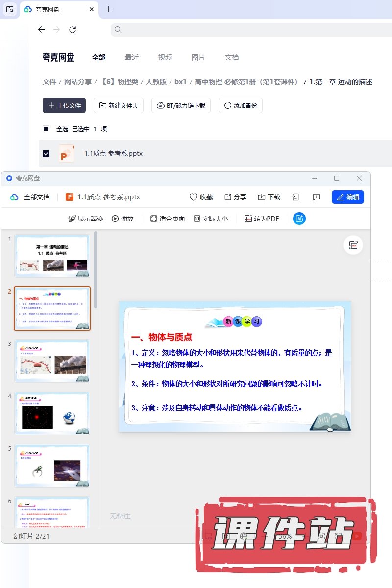Click the blue 编辑 edit button
The image size is (392, 588).
click(x=347, y=197)
